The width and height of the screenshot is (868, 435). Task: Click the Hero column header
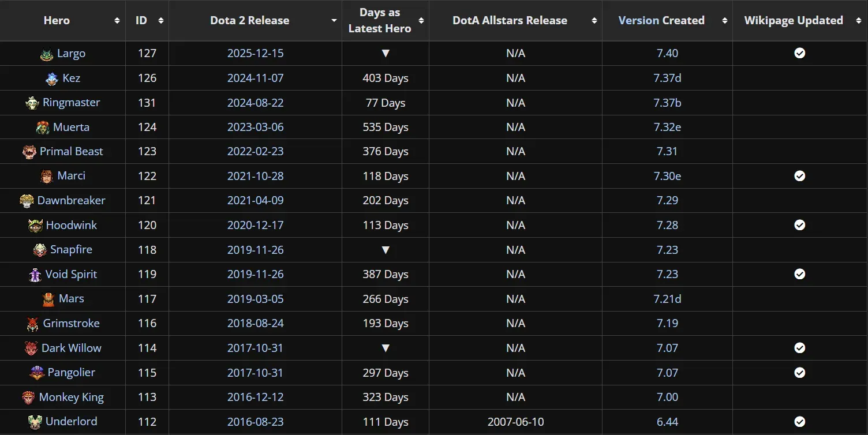pyautogui.click(x=57, y=21)
